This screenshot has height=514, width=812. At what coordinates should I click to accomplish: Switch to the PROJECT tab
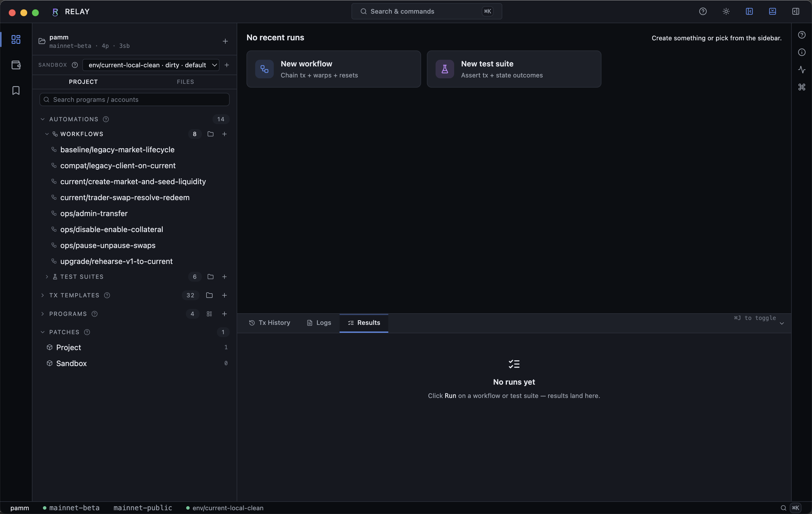(83, 82)
